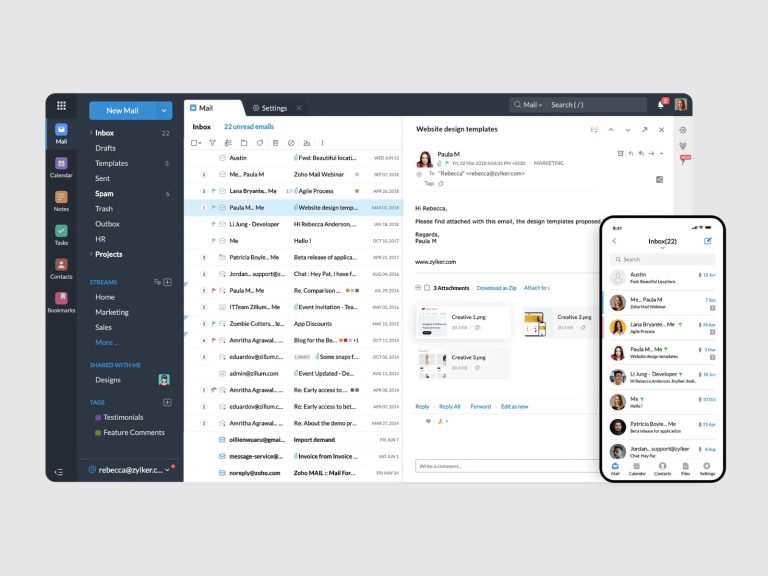Select the green Feature Comments tag

129,432
